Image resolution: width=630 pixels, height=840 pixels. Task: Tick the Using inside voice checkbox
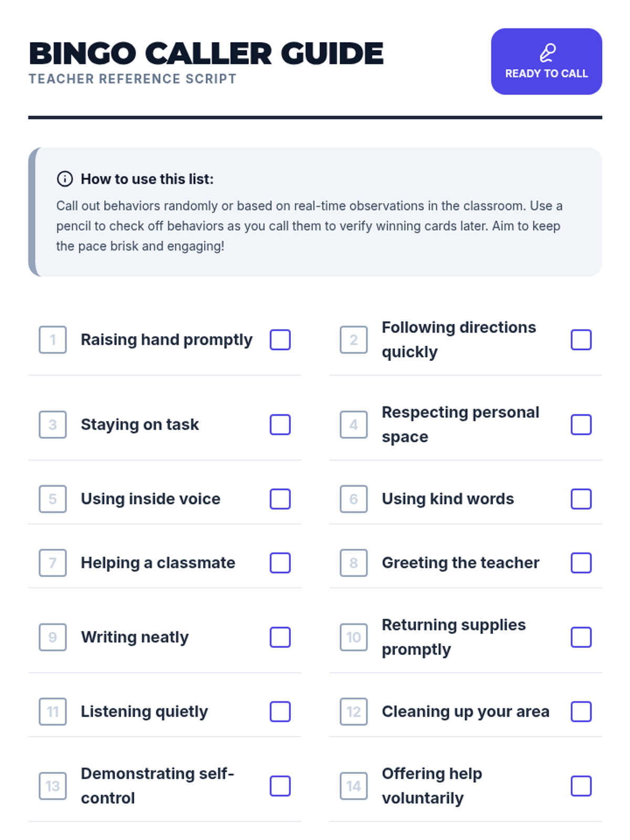(280, 499)
